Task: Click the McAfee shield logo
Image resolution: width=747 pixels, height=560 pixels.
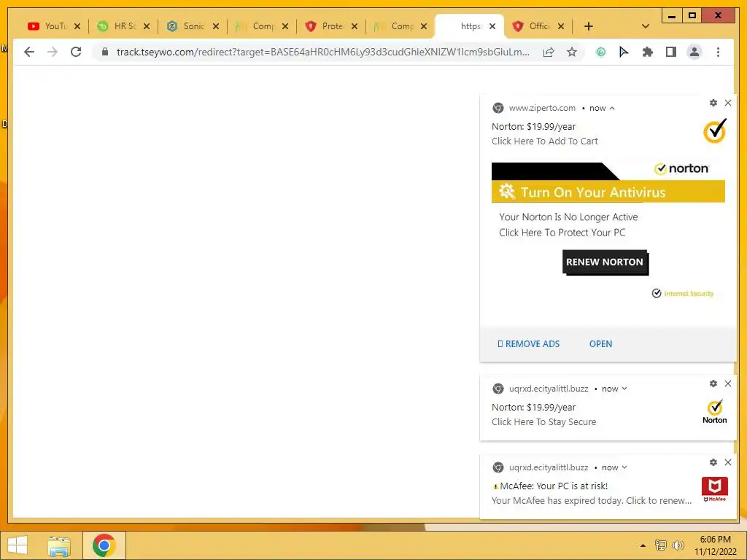Action: [x=715, y=489]
